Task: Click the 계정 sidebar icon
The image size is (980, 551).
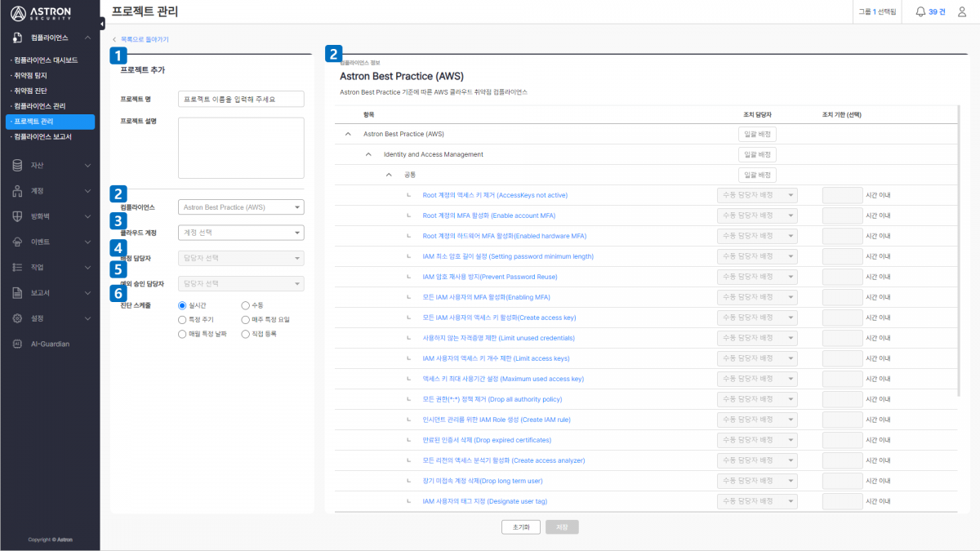Action: 17,191
